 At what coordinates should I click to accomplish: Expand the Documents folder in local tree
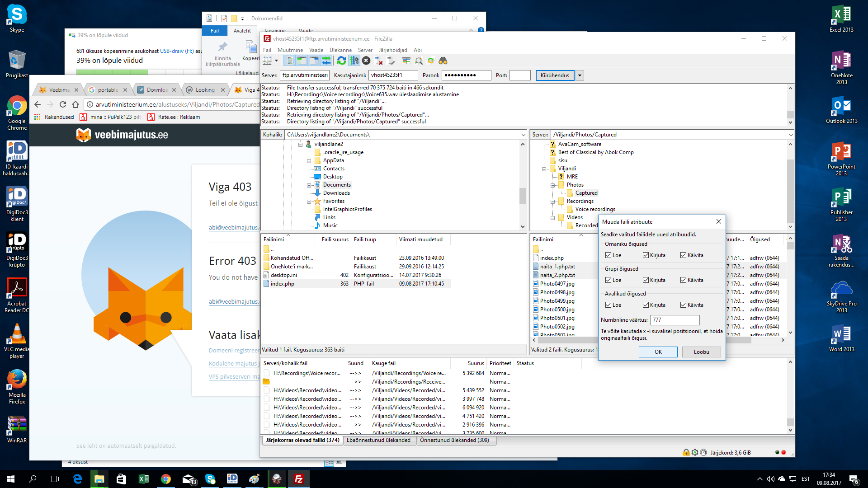pyautogui.click(x=309, y=185)
